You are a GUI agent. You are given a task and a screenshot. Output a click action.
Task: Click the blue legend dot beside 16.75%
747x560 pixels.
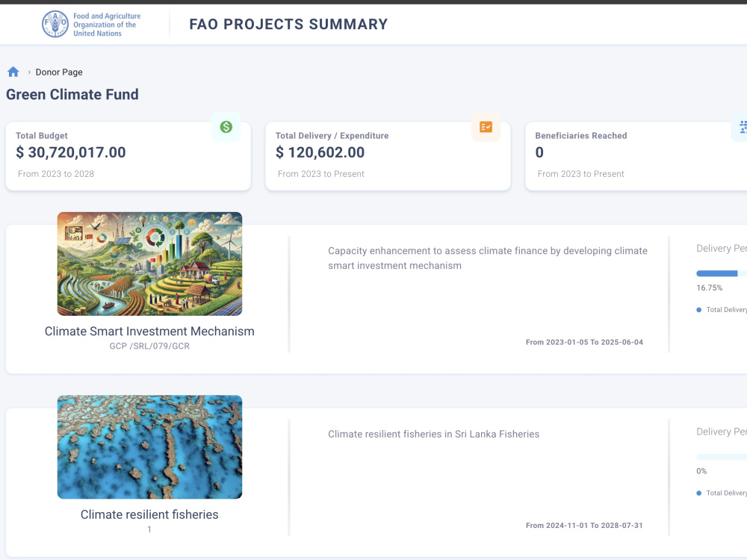699,310
